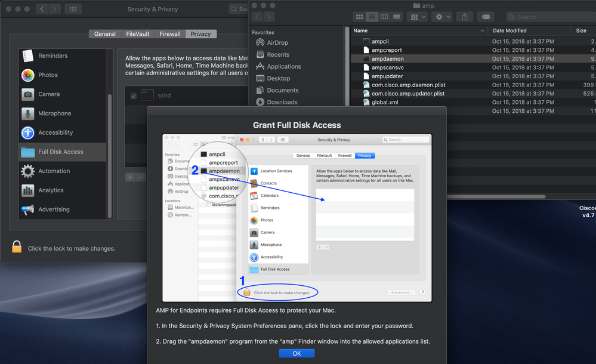596x364 pixels.
Task: Click the lock icon to make changes
Action: tap(17, 247)
